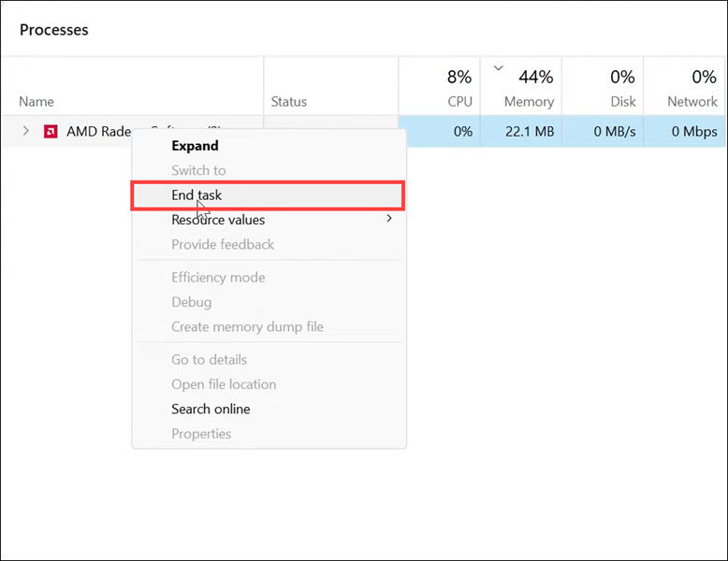Click the sort arrow above Memory column

coord(499,68)
